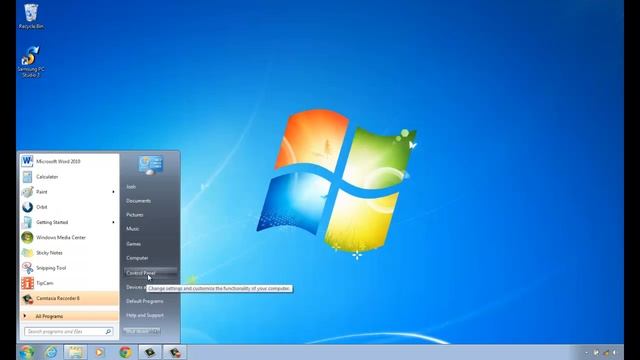Open Calculator from the Start menu
The width and height of the screenshot is (640, 360).
pyautogui.click(x=69, y=177)
